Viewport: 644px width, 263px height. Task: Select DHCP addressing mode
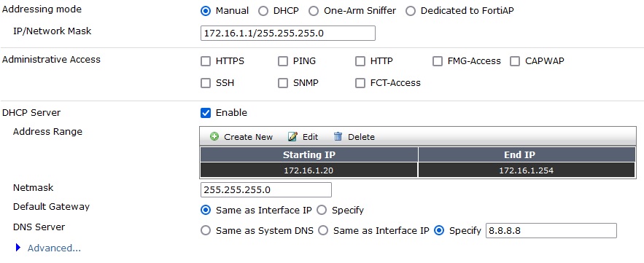coord(263,11)
